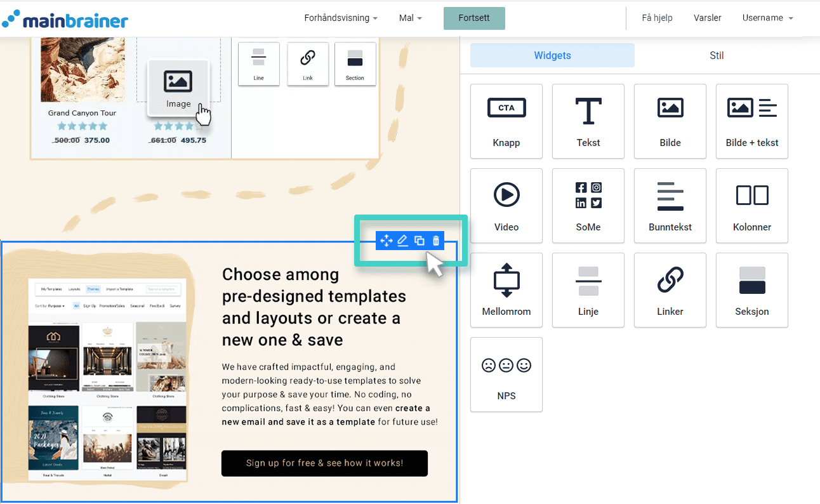Click the black Sign up for free banner button

tap(324, 463)
